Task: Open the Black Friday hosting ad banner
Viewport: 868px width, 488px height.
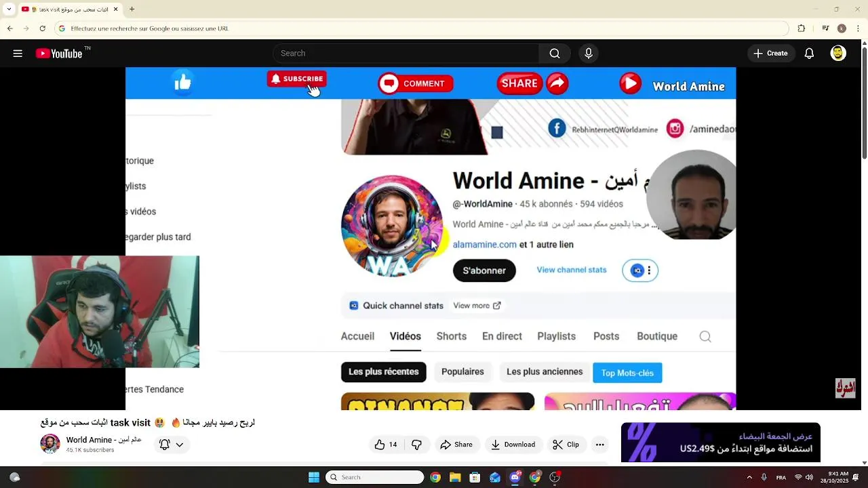Action: click(x=721, y=443)
